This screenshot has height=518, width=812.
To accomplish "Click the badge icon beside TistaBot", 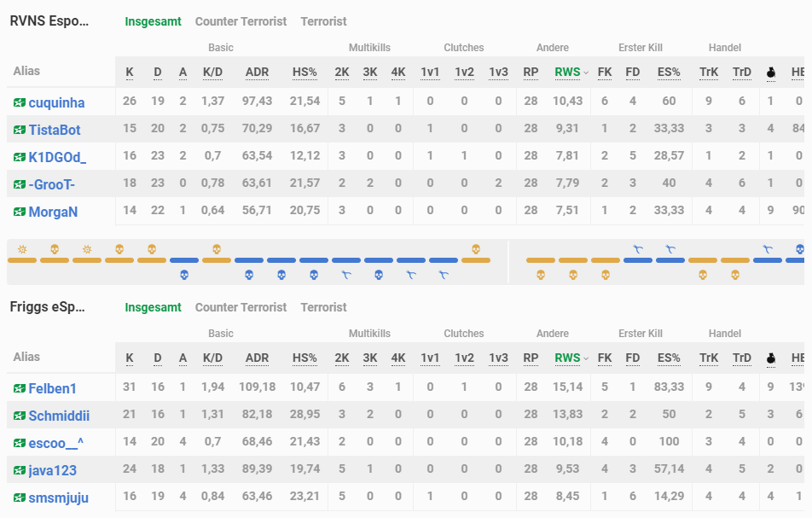I will click(19, 130).
